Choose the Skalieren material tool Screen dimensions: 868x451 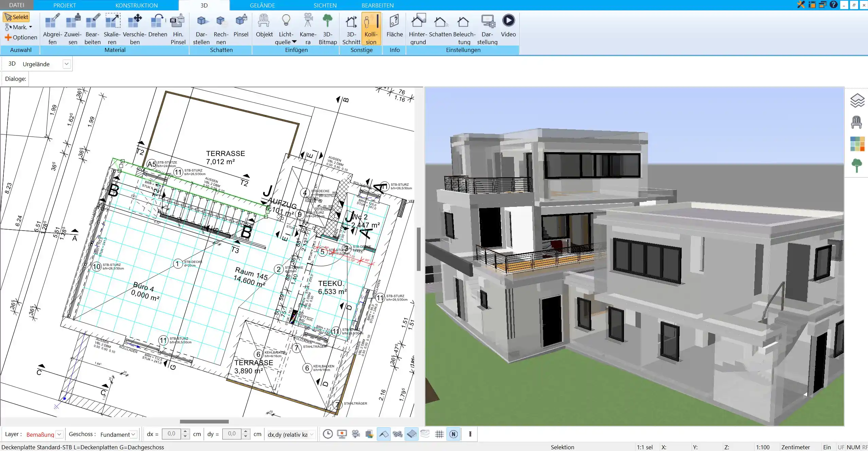[112, 29]
